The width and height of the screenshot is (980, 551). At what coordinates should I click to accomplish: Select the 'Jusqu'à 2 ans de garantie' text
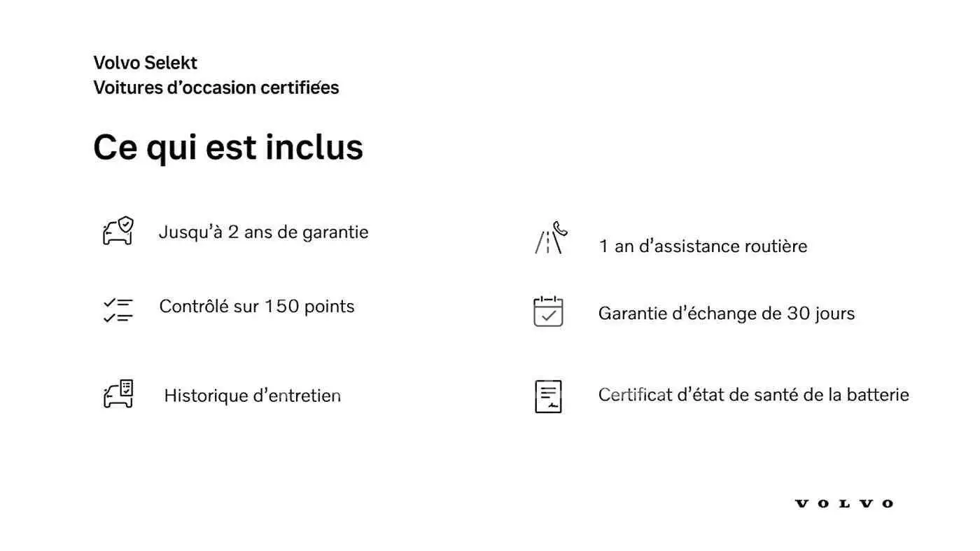[263, 232]
